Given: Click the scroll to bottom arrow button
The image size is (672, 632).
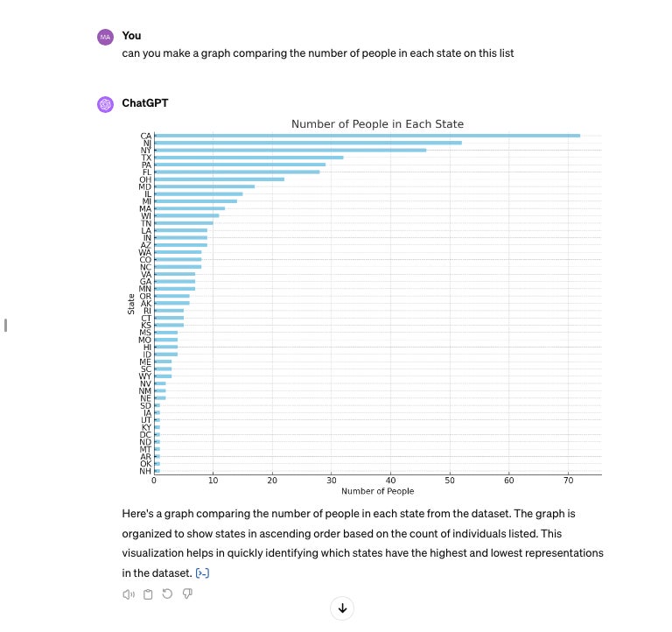Looking at the screenshot, I should click(x=342, y=608).
